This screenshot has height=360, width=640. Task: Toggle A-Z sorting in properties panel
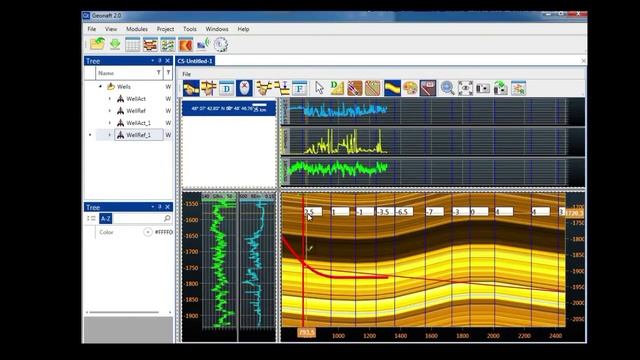(105, 218)
